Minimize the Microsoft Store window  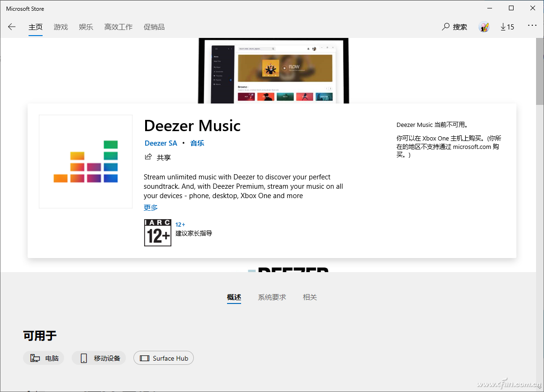[490, 8]
